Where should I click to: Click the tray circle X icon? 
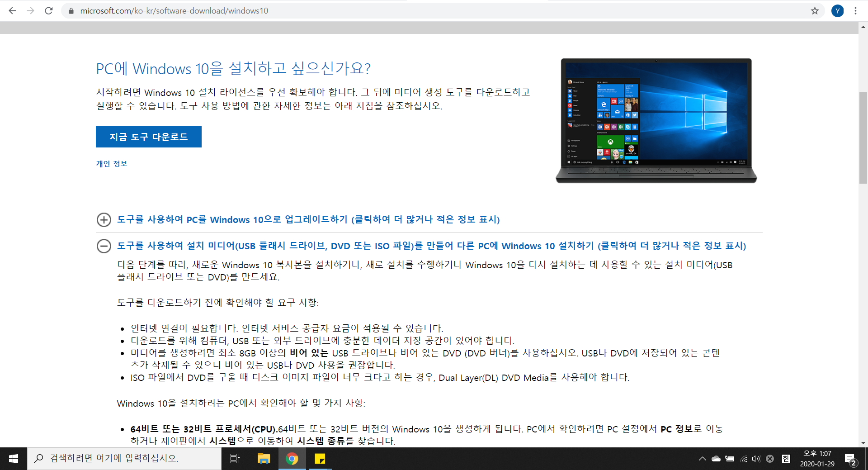770,459
